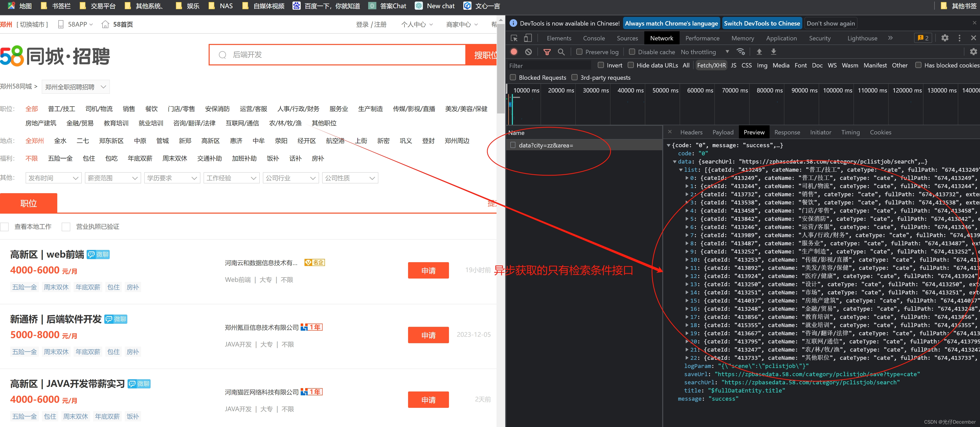
Task: Click the DevTools inspect element icon
Action: coord(514,38)
